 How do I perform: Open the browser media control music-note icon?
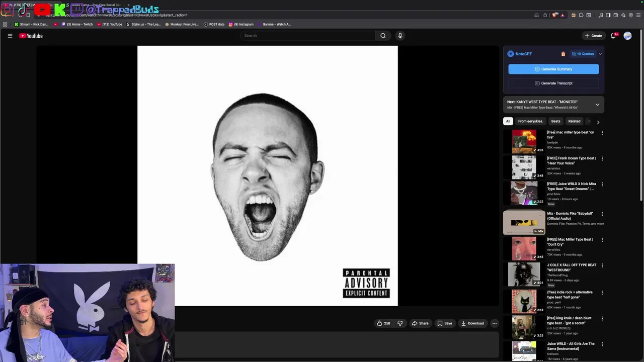pos(601,15)
